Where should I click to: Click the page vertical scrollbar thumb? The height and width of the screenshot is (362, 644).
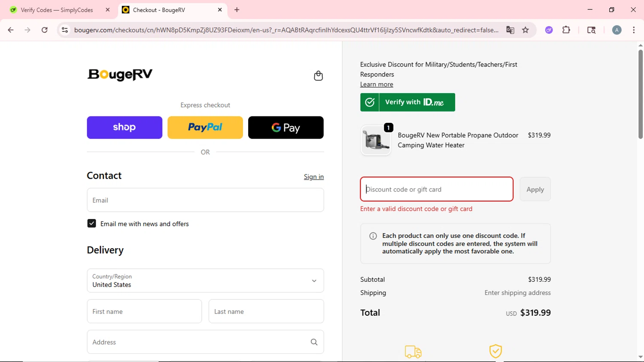point(641,94)
